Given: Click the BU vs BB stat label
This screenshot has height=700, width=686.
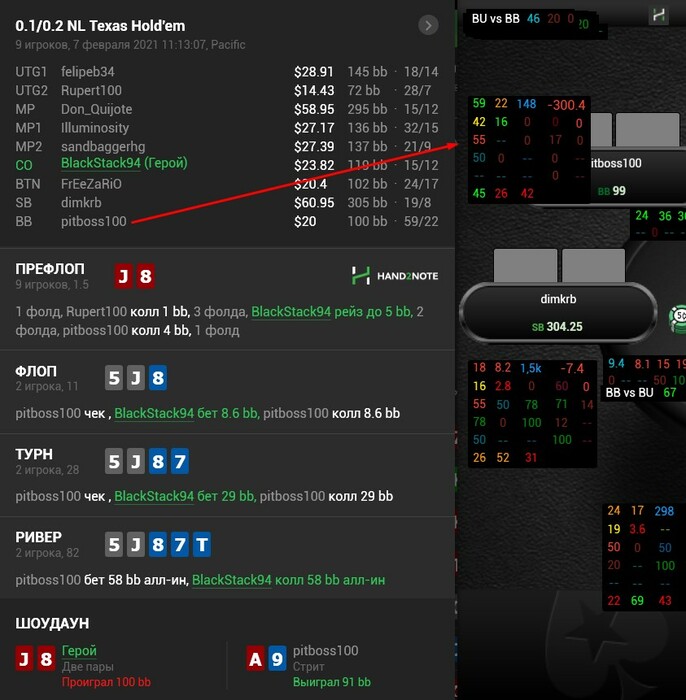Looking at the screenshot, I should point(495,19).
